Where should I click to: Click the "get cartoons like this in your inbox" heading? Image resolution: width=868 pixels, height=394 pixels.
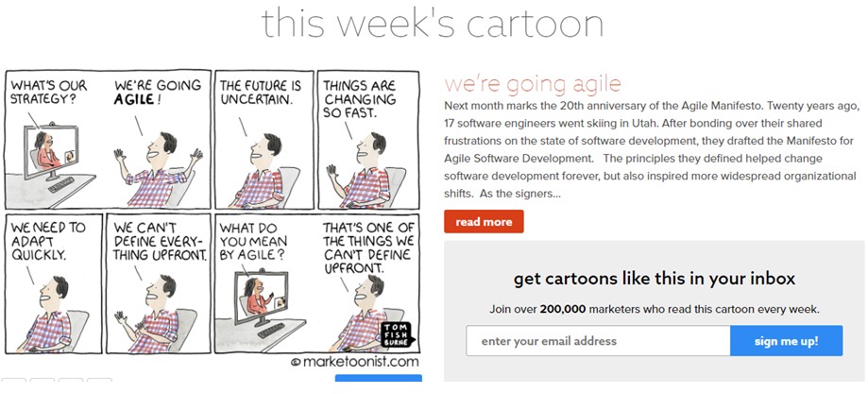click(655, 278)
